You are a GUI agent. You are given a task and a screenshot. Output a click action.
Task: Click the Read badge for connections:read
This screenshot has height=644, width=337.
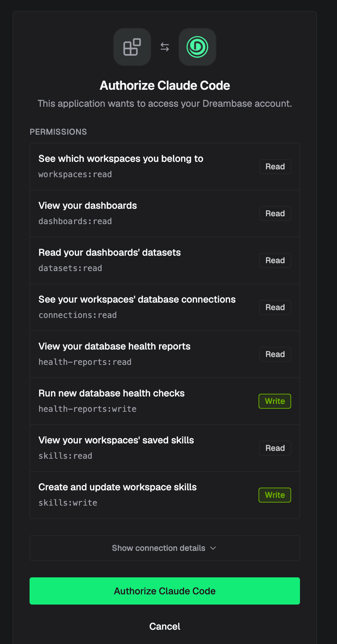click(x=275, y=307)
